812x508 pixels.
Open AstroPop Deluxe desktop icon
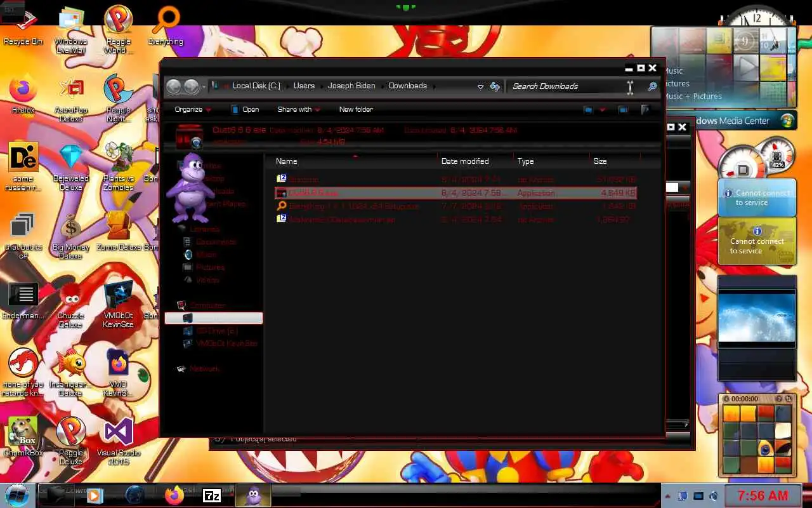point(70,98)
